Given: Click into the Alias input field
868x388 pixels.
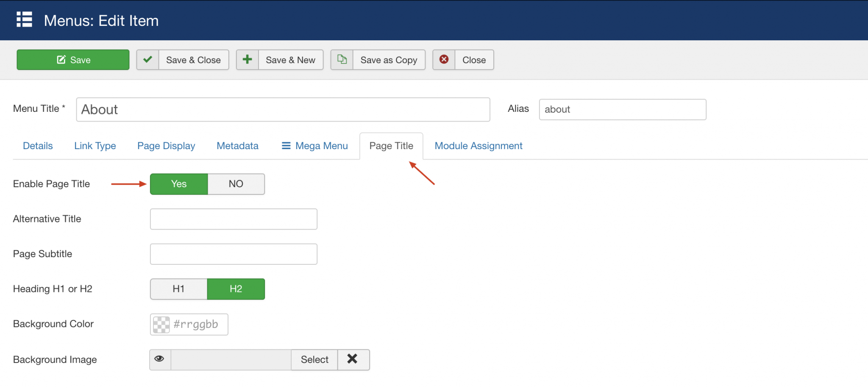Looking at the screenshot, I should tap(622, 109).
